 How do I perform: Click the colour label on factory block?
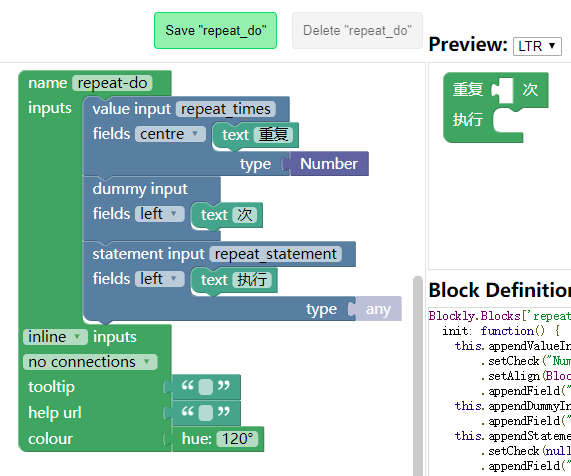pyautogui.click(x=51, y=439)
